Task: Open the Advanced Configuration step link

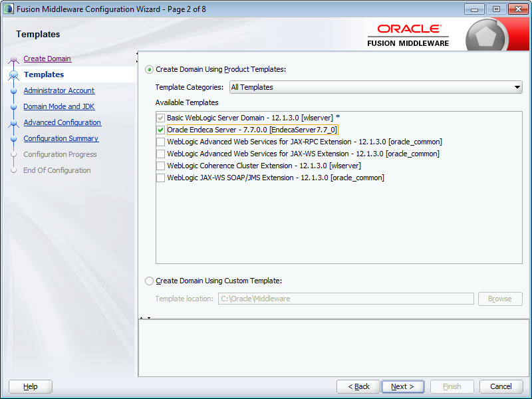Action: [62, 122]
